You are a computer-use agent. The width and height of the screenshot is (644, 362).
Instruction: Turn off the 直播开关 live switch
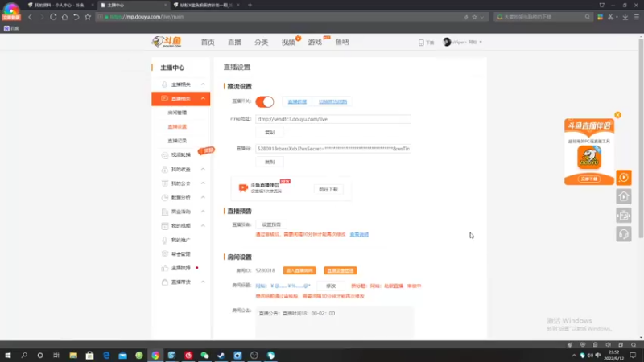[x=265, y=101]
